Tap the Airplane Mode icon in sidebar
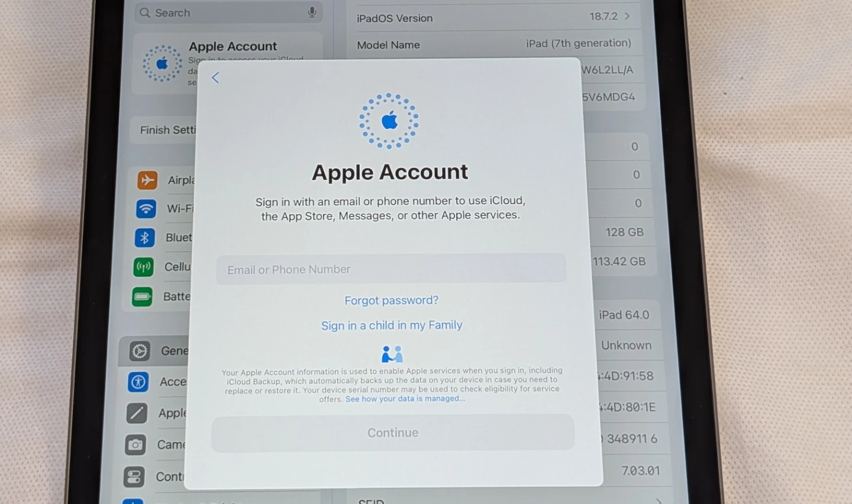Image resolution: width=852 pixels, height=504 pixels. click(x=147, y=180)
